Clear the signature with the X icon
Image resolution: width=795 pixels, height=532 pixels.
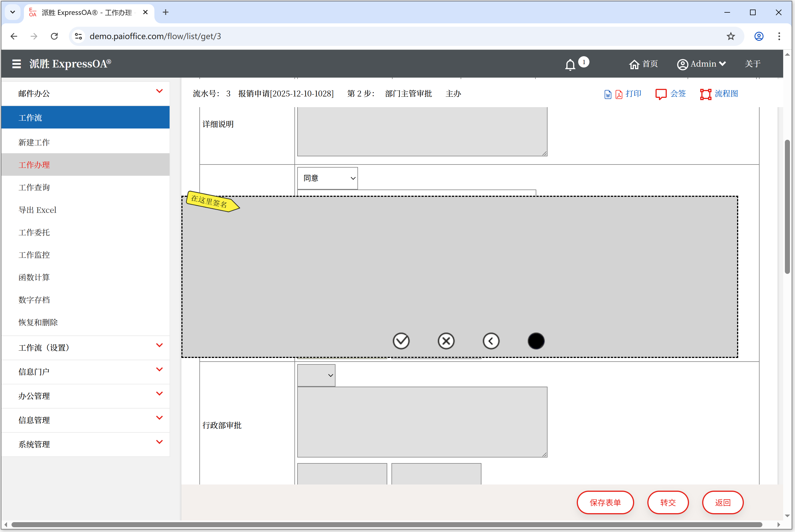tap(446, 341)
